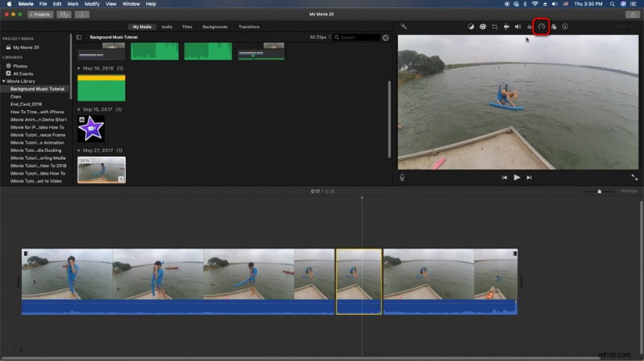The width and height of the screenshot is (644, 361).
Task: Select the yellow-topped green audio clip
Action: click(101, 88)
